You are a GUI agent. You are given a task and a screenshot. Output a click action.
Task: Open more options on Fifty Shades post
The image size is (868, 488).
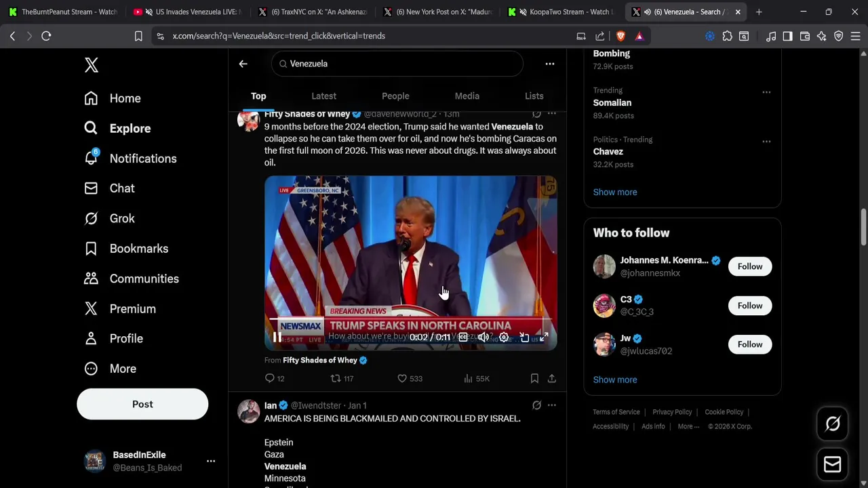point(552,114)
